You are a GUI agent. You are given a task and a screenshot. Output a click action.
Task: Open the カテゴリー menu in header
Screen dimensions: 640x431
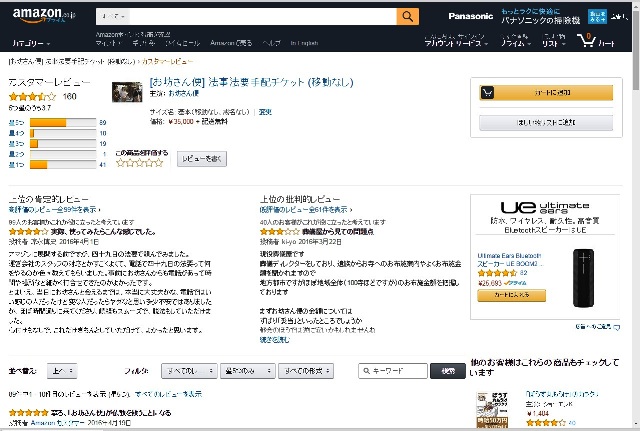31,43
